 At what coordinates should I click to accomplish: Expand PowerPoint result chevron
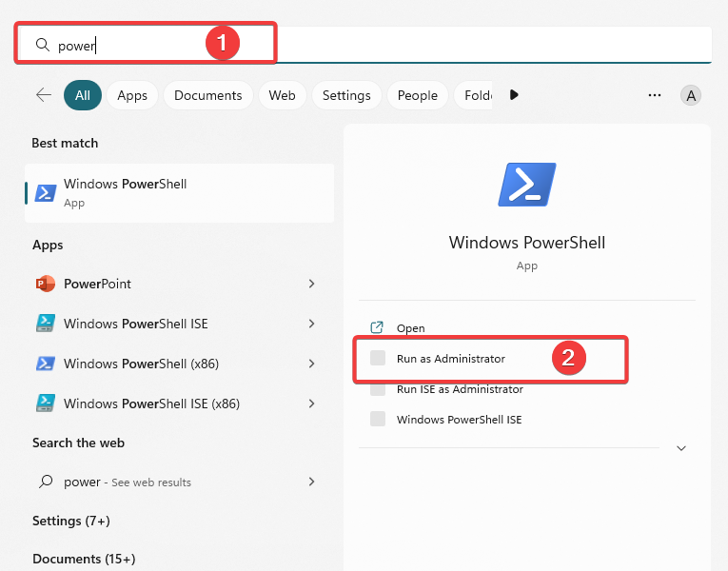click(311, 284)
